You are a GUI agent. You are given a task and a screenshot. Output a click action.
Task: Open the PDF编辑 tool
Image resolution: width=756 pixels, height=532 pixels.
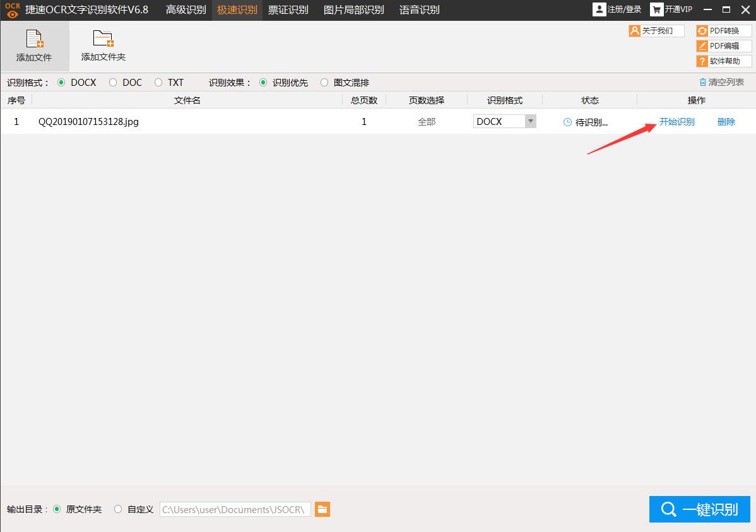point(724,45)
